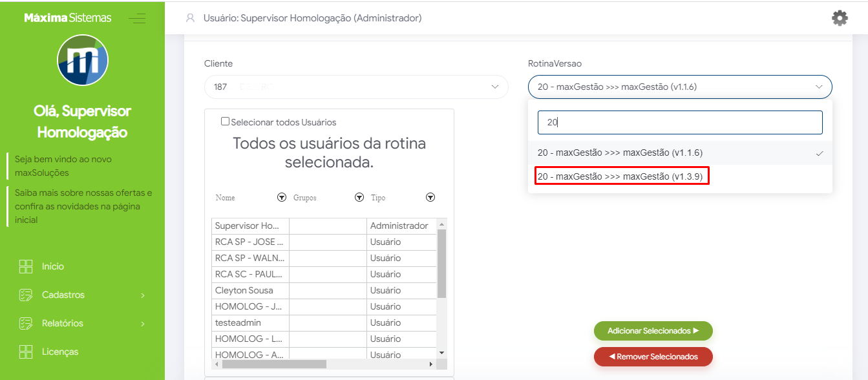Collapse the RotinaVersao dropdown
Viewport: 868px width, 380px height.
pyautogui.click(x=819, y=87)
